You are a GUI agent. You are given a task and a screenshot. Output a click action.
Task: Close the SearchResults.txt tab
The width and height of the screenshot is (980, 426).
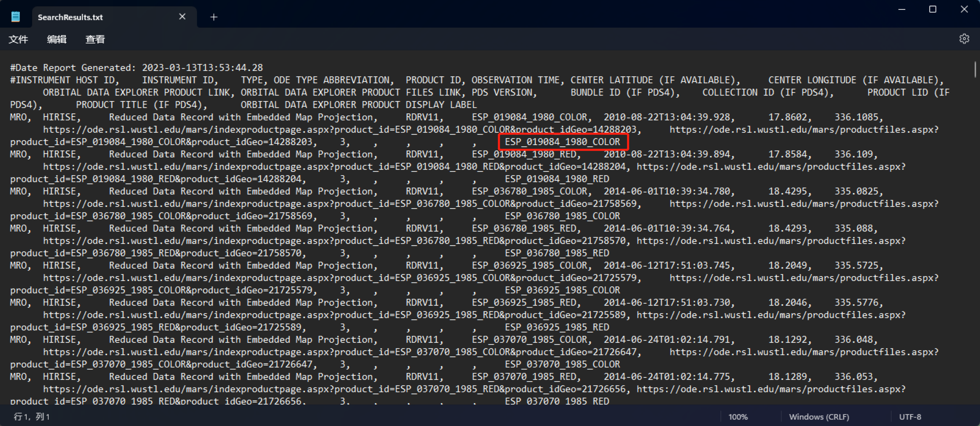click(182, 16)
